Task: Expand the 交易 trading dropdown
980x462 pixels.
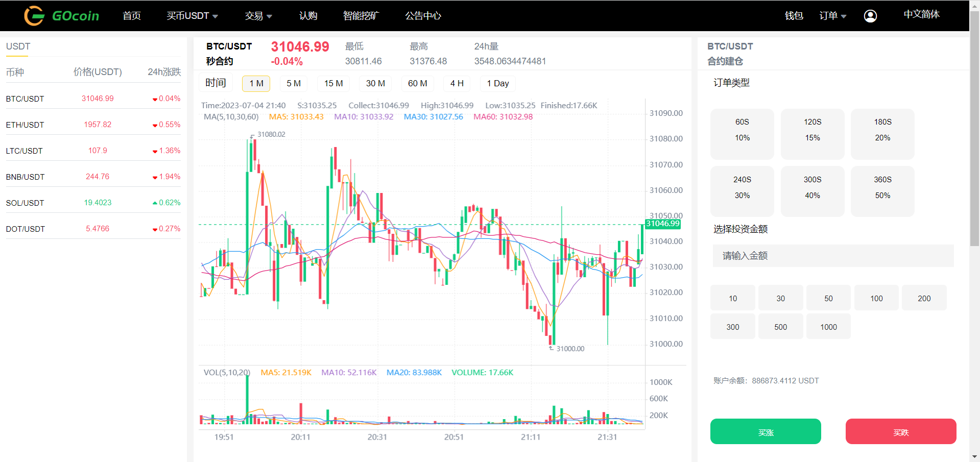Action: [x=258, y=16]
